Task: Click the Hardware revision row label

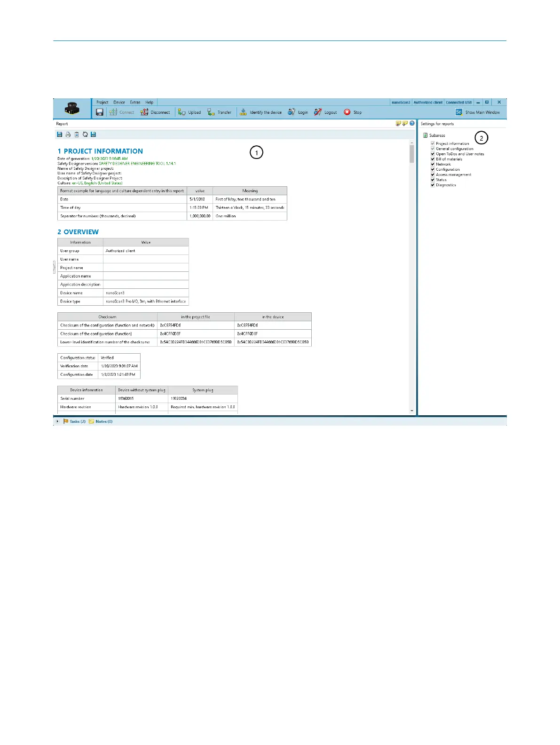Action: (x=87, y=407)
